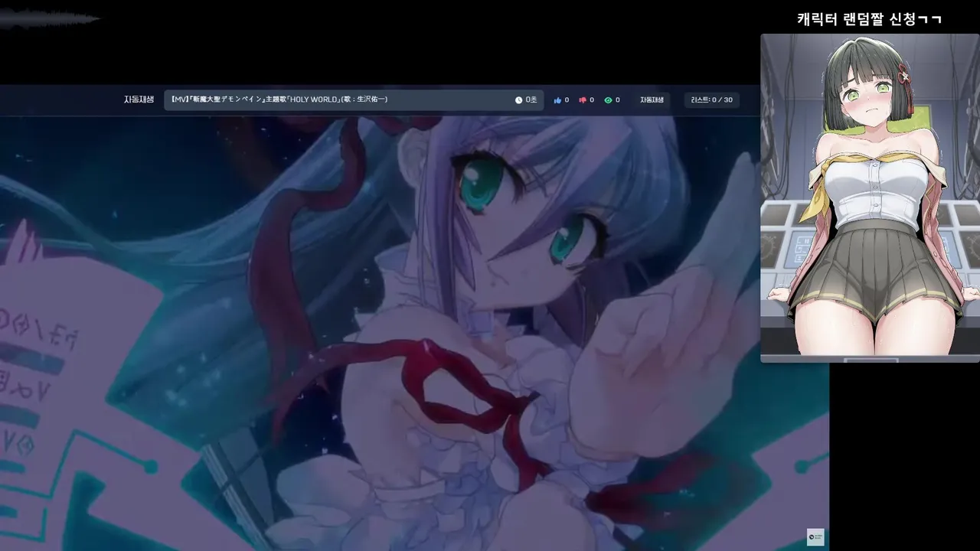Viewport: 980px width, 551px height.
Task: Click the 자동재생 button beside the list counter
Action: click(652, 100)
